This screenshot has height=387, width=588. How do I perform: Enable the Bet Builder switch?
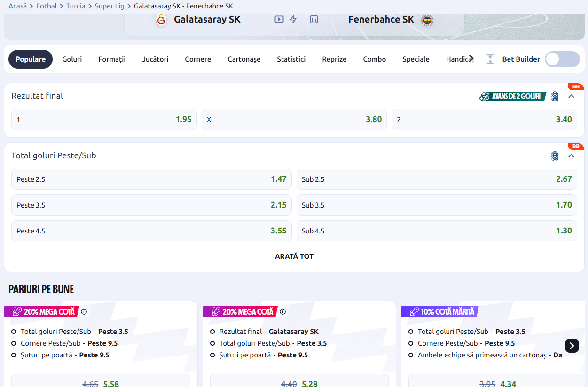click(x=562, y=59)
